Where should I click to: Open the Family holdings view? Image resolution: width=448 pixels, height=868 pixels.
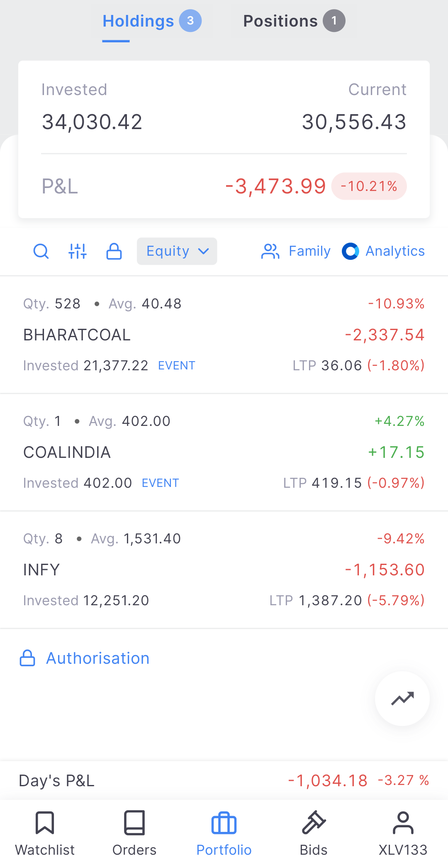[x=296, y=251]
